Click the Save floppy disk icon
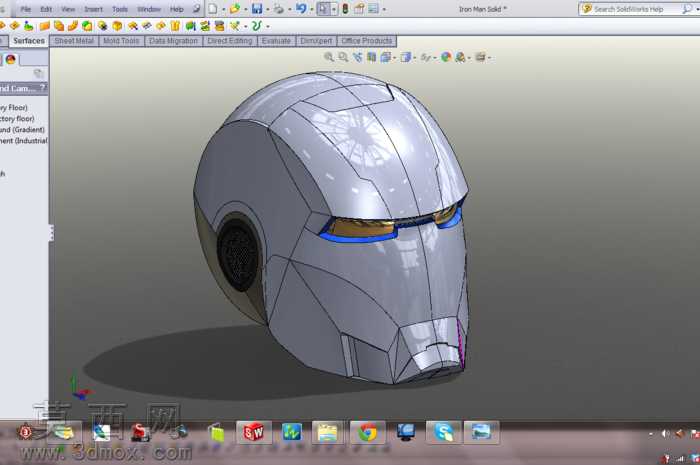This screenshot has width=700, height=465. [257, 8]
